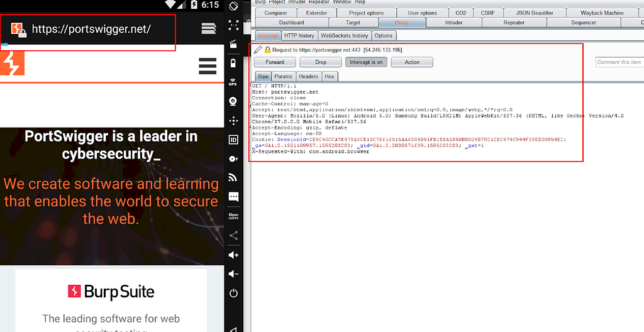This screenshot has height=332, width=644.
Task: Click the pencil edit icon beside Request to
Action: [257, 50]
